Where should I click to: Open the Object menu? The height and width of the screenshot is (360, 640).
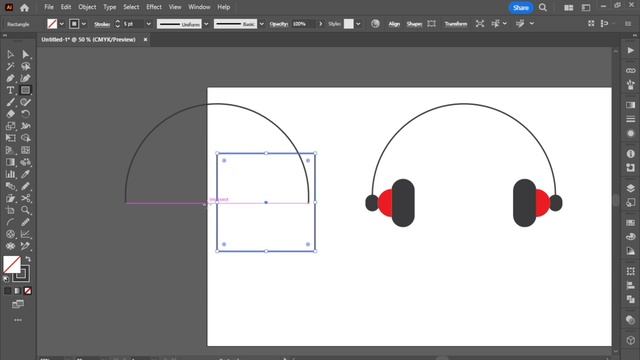coord(87,7)
